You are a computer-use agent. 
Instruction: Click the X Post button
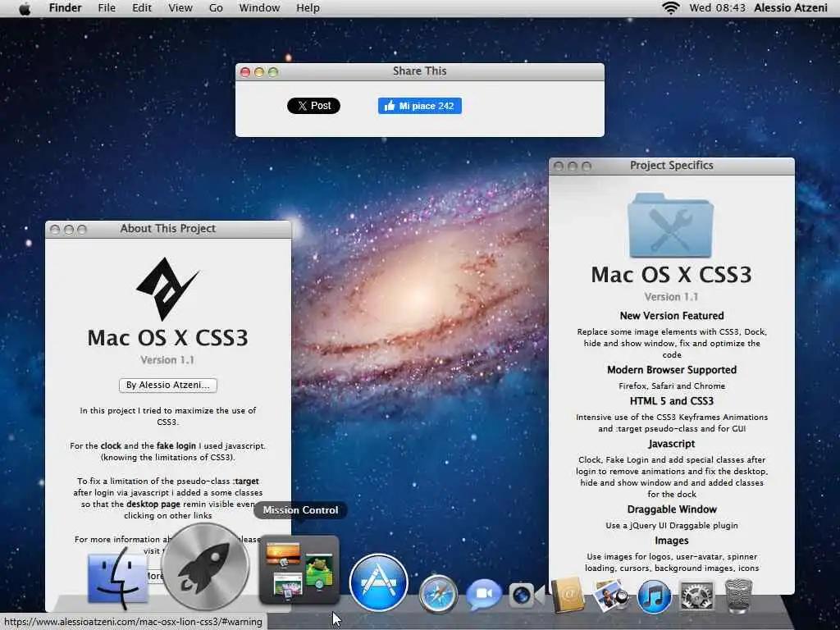click(313, 106)
